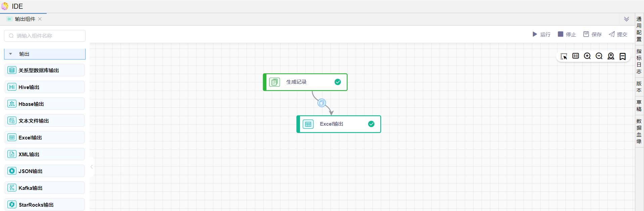Open the 指标日志 side panel
The height and width of the screenshot is (211, 644).
639,61
